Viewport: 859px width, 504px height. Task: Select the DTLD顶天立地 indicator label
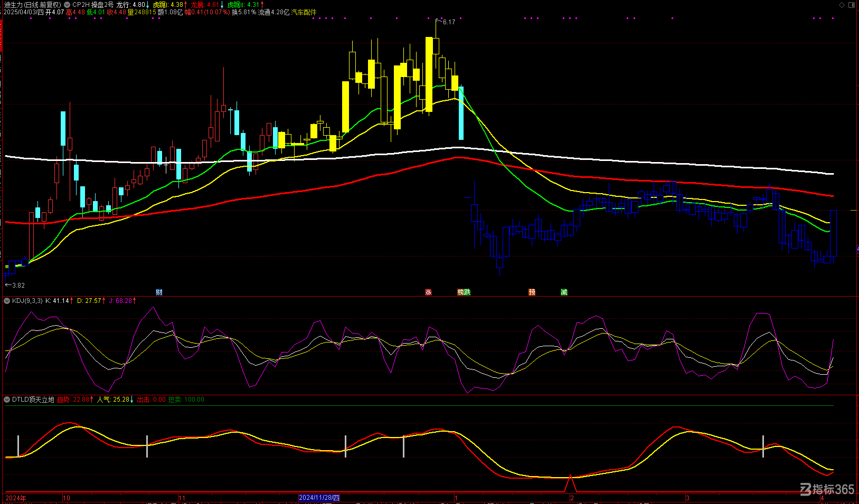click(33, 400)
